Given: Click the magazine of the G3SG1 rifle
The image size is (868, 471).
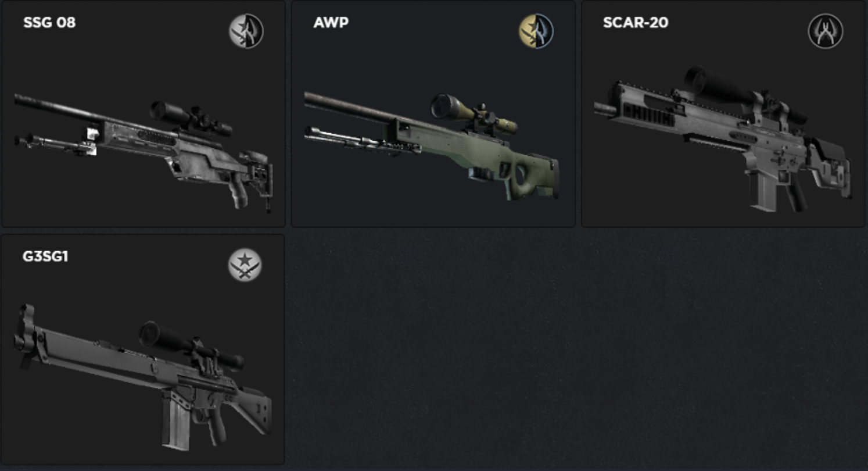Looking at the screenshot, I should coord(175,420).
